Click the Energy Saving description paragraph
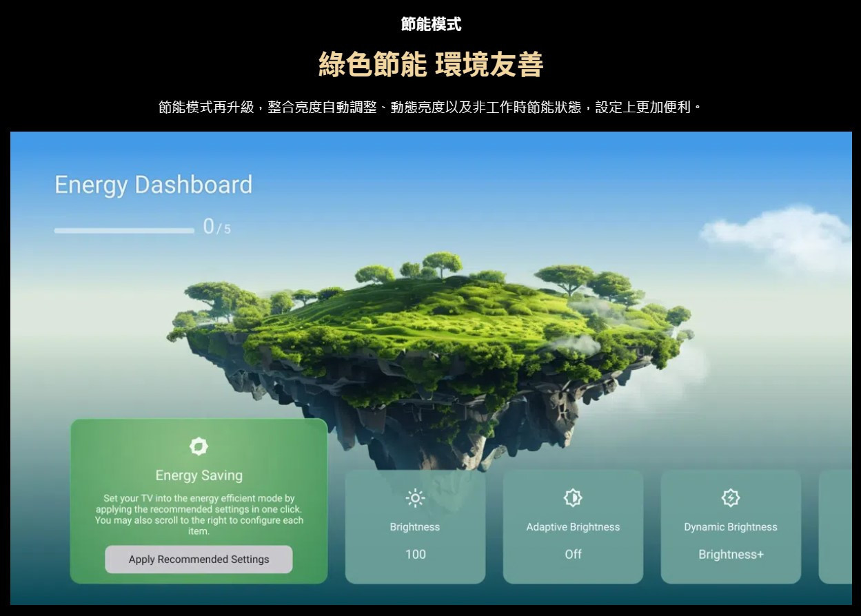 pyautogui.click(x=199, y=515)
